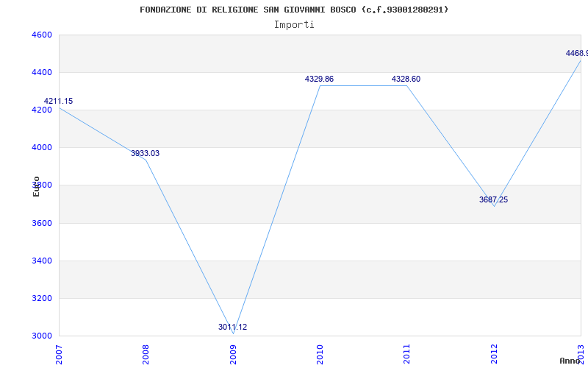588x368 pixels.
Task: Click the x-axis year 2010
Action: click(320, 355)
